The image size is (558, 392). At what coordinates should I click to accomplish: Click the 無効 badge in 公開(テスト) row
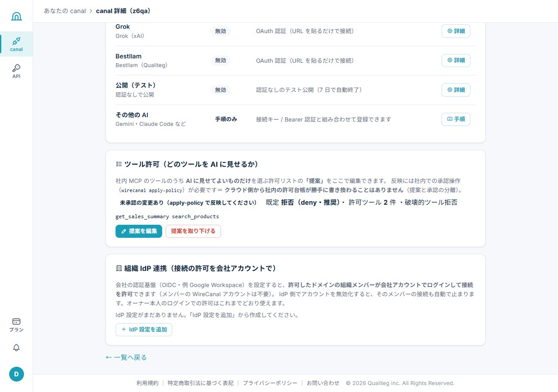tap(221, 90)
